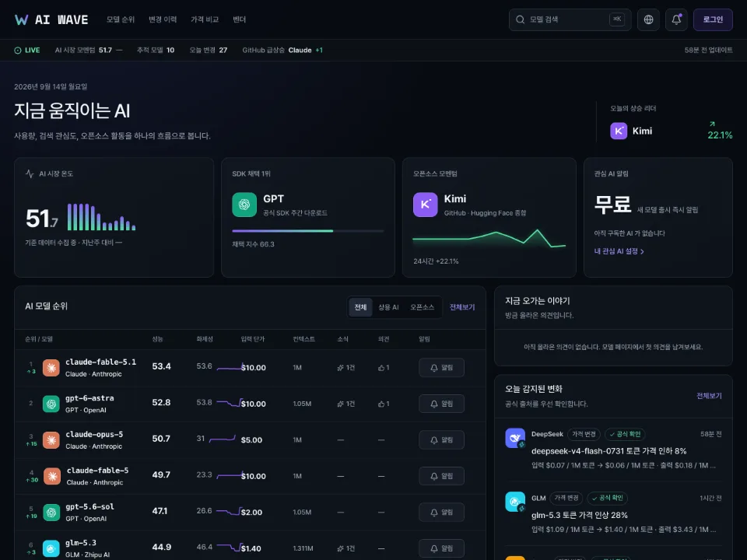The height and width of the screenshot is (560, 747).
Task: Click the gpt-6-astra model icon
Action: coord(51,404)
